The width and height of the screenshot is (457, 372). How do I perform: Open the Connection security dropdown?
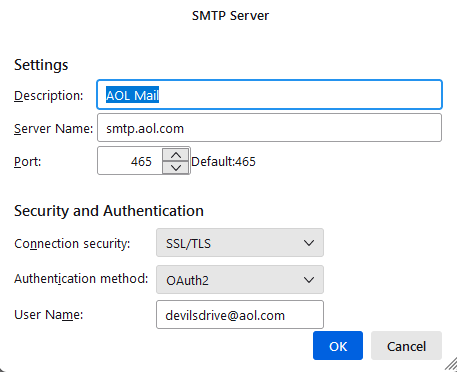240,243
